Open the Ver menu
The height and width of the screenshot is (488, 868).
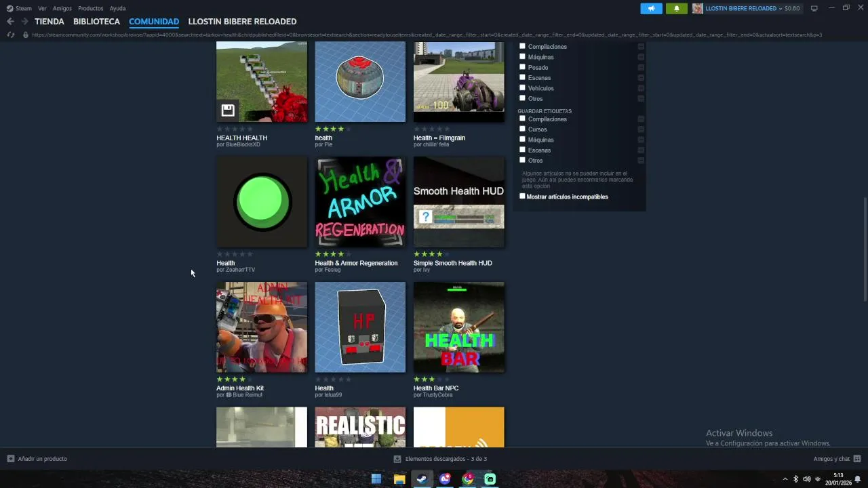point(42,8)
